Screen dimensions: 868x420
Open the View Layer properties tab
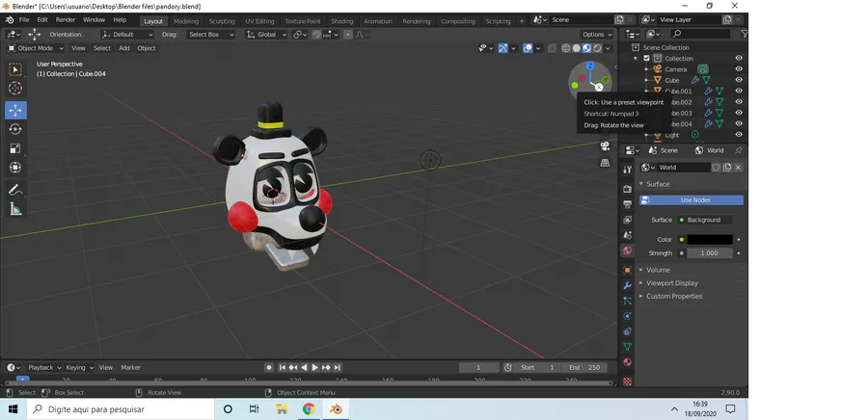pyautogui.click(x=627, y=220)
